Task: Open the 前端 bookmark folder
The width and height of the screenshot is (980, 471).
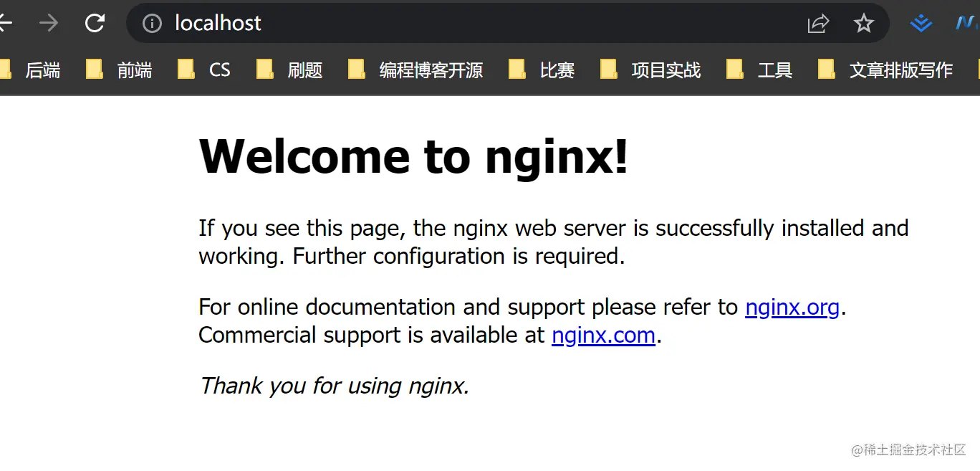Action: 119,70
